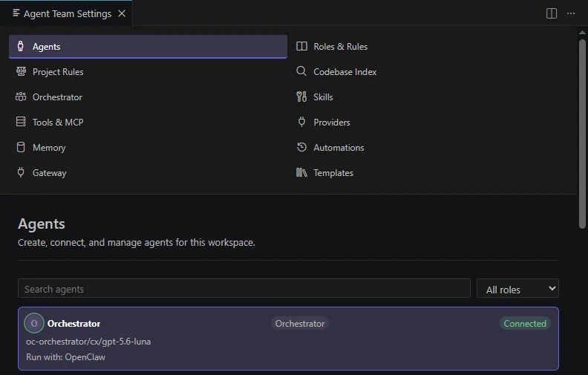Click the Connected status badge
This screenshot has height=375, width=588.
[x=525, y=324]
